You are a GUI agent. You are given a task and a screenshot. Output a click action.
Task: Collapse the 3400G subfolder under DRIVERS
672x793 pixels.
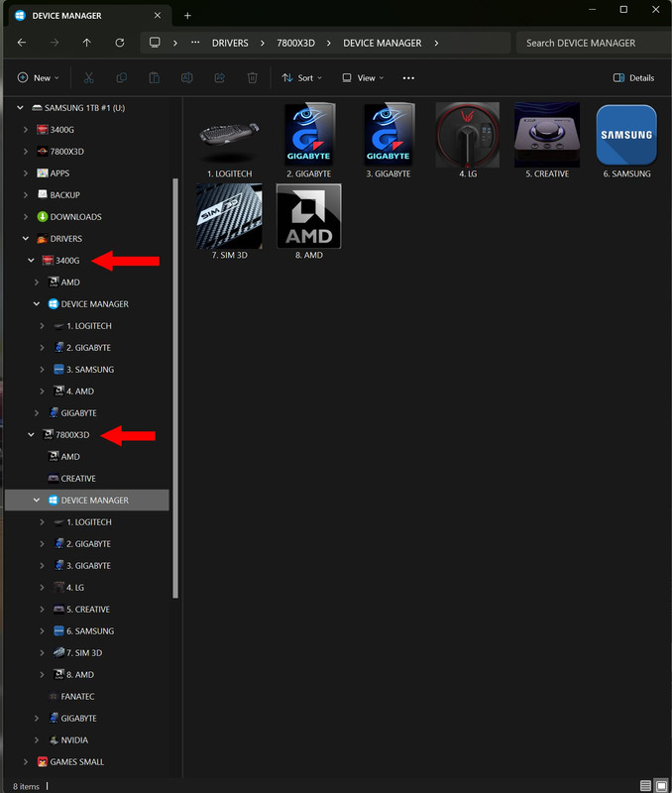pyautogui.click(x=32, y=260)
